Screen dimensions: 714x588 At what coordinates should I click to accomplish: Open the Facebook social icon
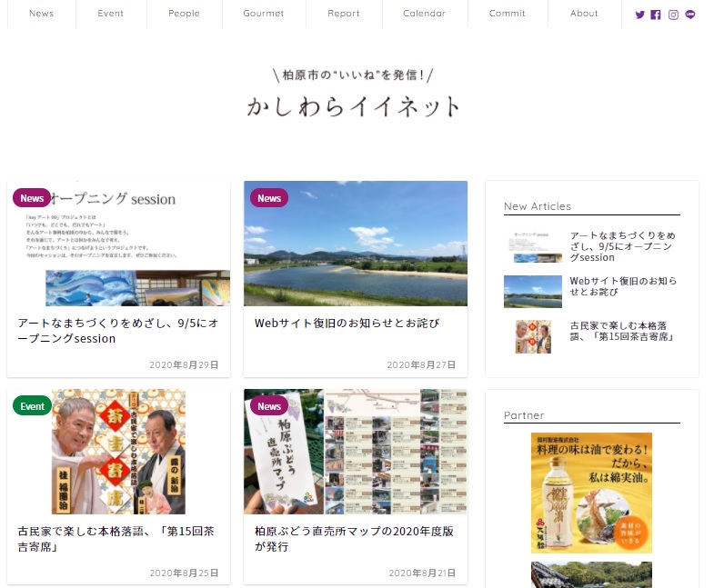tap(656, 15)
